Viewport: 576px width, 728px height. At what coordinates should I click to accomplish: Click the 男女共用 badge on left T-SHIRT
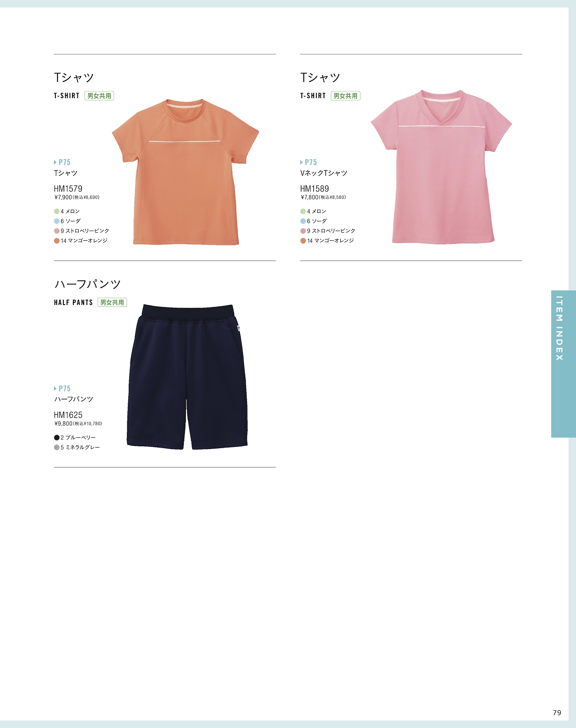(x=99, y=96)
